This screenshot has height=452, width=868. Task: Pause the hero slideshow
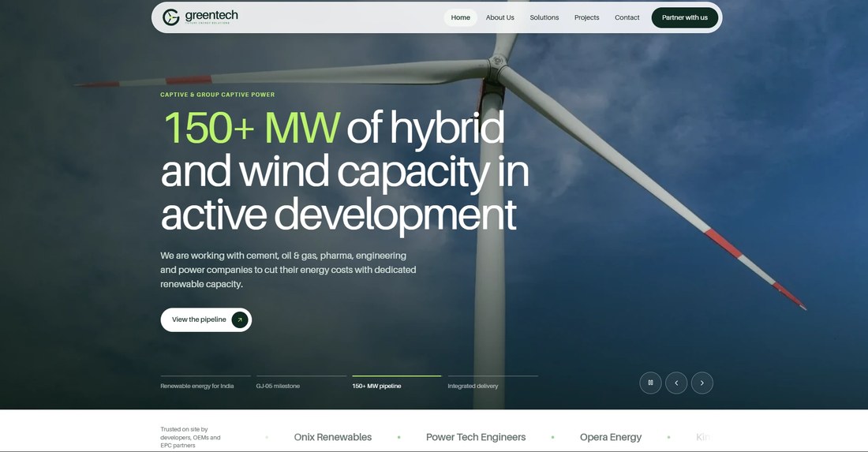(x=650, y=383)
